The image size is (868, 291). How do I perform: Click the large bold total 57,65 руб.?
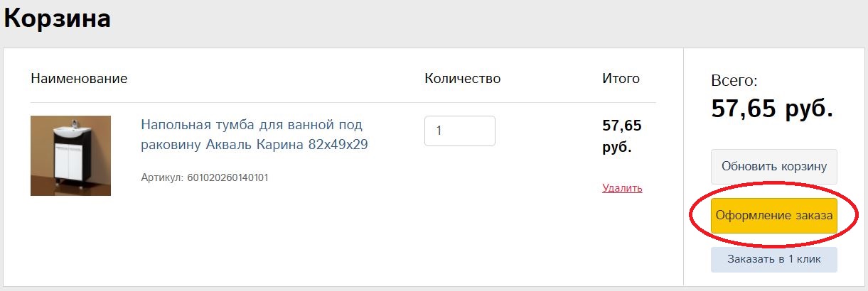772,109
